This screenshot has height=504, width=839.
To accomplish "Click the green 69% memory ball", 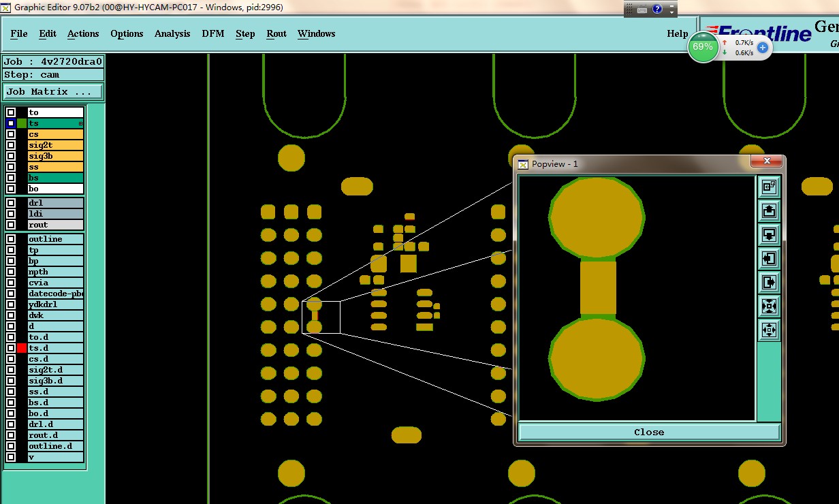I will tap(703, 47).
